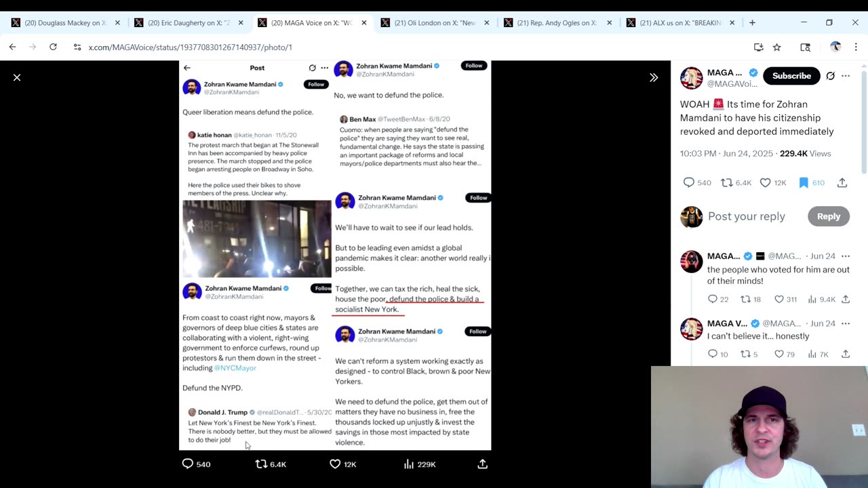
Task: Reload the current page
Action: 53,47
